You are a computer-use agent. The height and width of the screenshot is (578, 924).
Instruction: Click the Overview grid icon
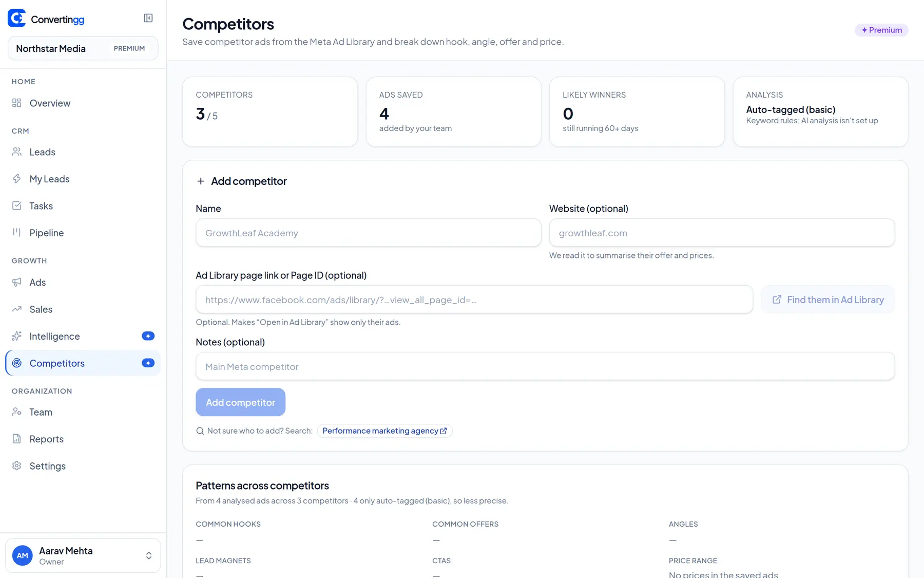tap(17, 103)
